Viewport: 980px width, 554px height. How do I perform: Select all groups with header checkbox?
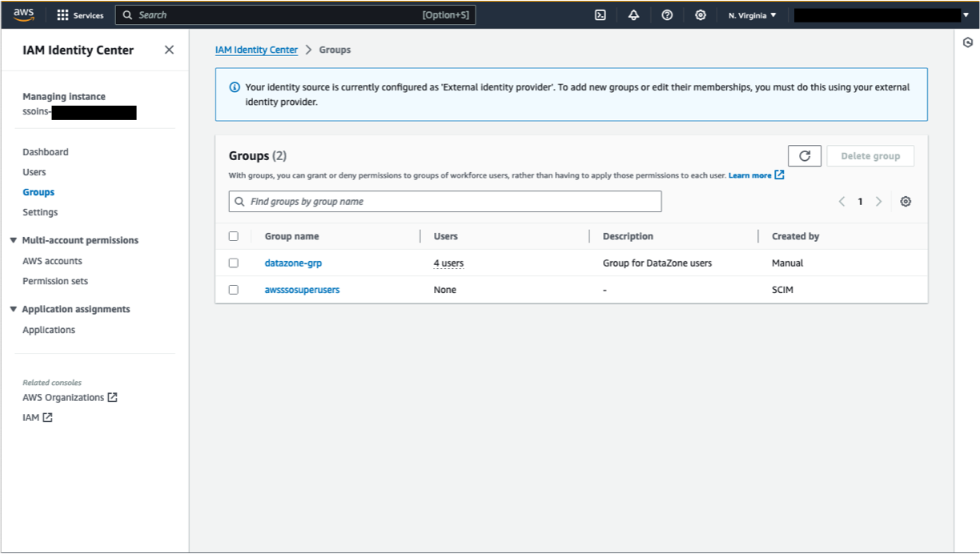pyautogui.click(x=234, y=236)
